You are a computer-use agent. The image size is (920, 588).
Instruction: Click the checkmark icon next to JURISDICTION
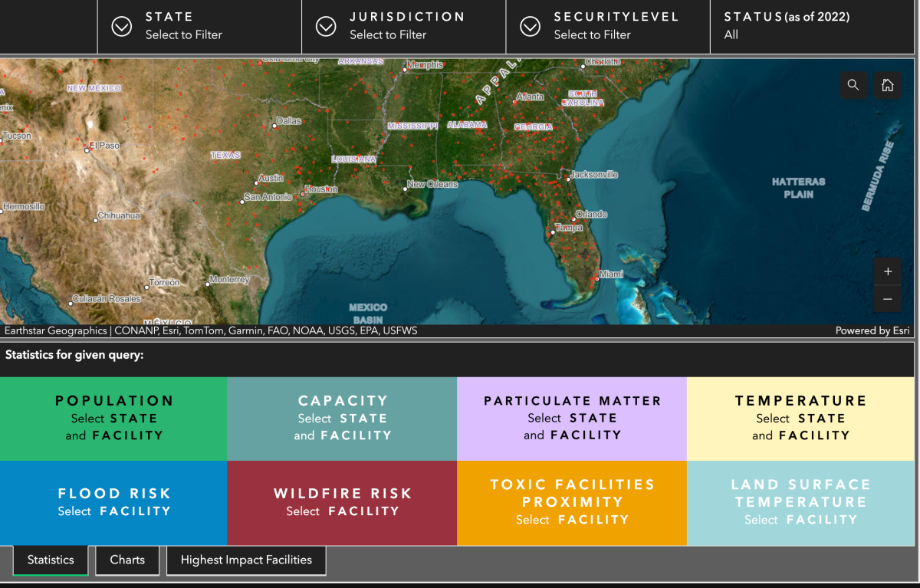point(325,27)
